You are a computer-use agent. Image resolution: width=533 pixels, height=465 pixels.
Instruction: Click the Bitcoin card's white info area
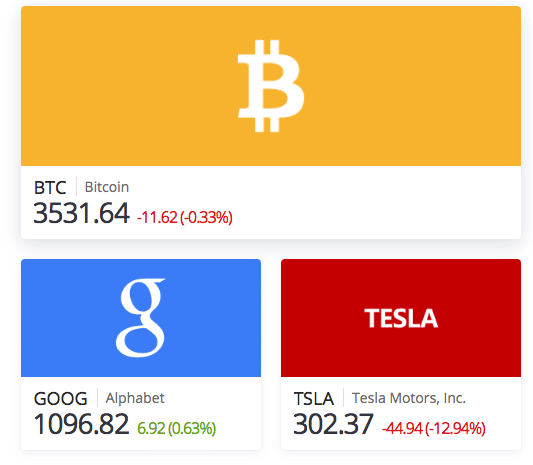pyautogui.click(x=271, y=203)
